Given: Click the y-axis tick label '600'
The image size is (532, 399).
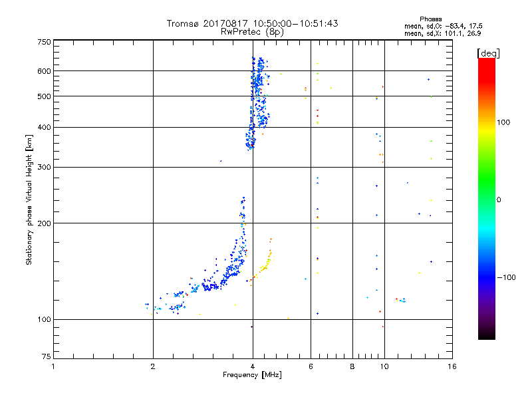Looking at the screenshot, I should pyautogui.click(x=45, y=71).
